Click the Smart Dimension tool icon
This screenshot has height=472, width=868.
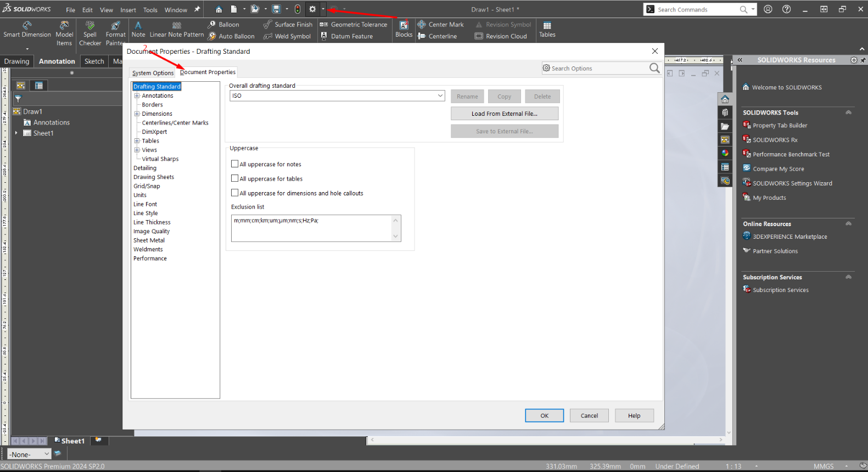click(27, 25)
